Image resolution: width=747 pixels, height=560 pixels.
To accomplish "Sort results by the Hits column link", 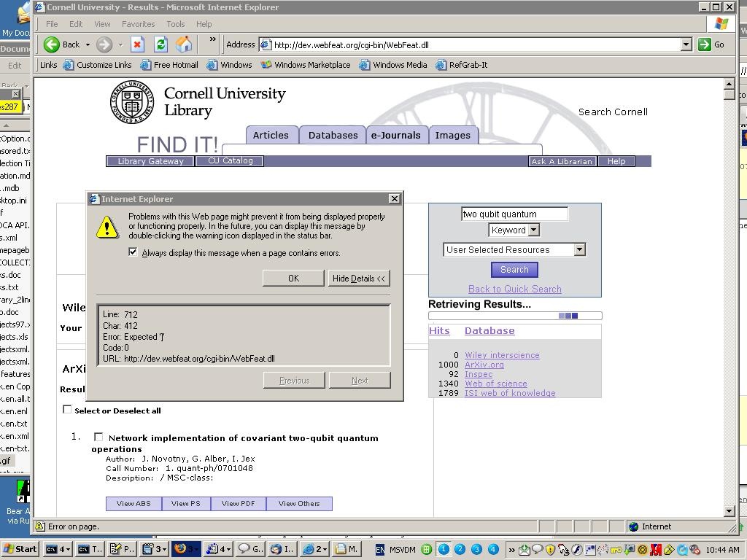I will pyautogui.click(x=439, y=330).
